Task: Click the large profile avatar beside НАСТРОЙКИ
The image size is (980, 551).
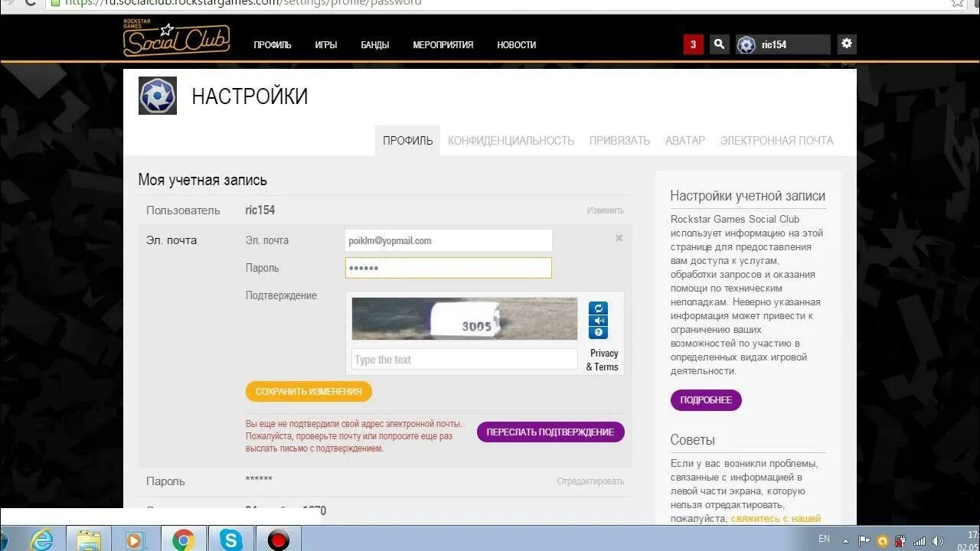Action: [x=158, y=96]
